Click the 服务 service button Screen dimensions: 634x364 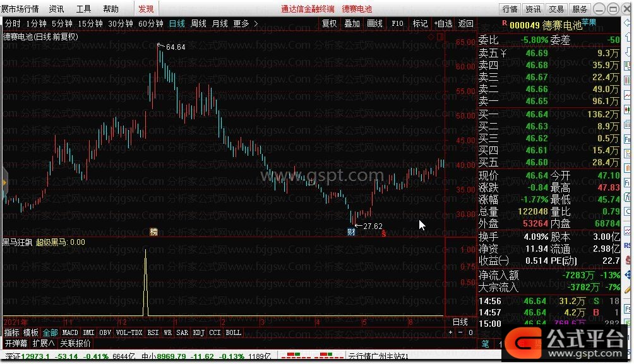(x=580, y=9)
